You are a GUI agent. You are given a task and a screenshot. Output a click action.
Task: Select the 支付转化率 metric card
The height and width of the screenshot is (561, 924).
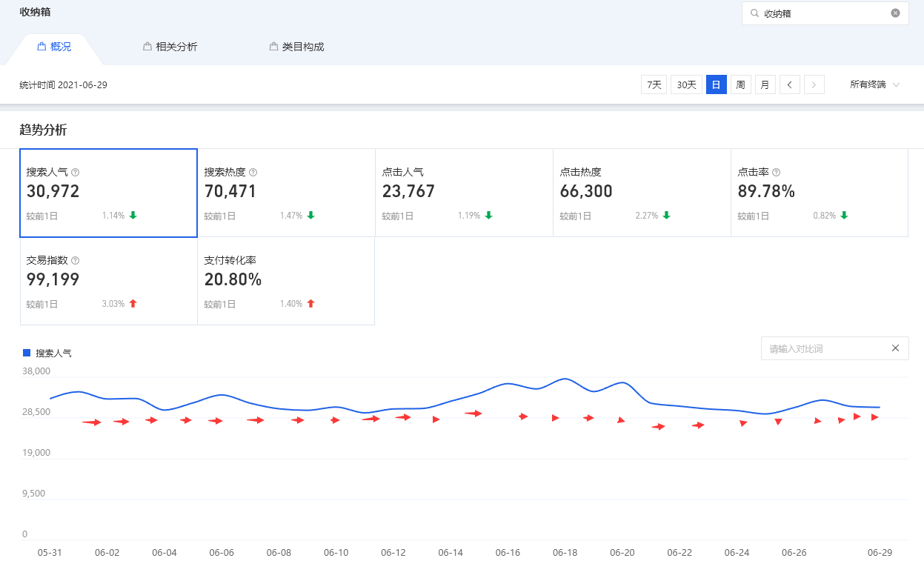pos(286,281)
